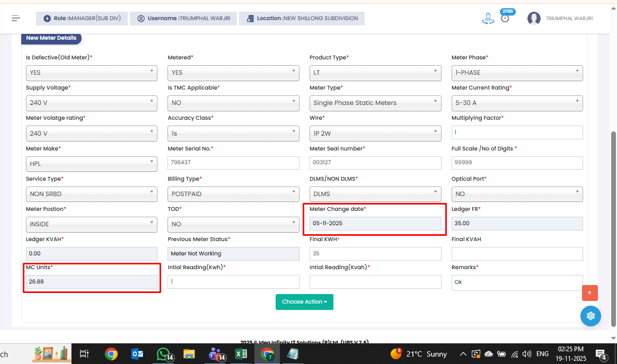
Task: Open the Supply Voltage dropdown
Action: tap(92, 103)
